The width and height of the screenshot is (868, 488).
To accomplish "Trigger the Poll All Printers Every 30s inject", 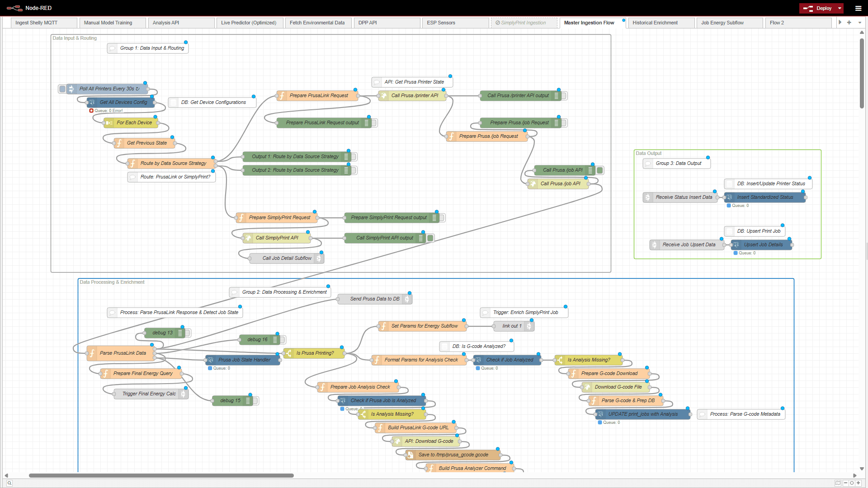I will tap(63, 89).
